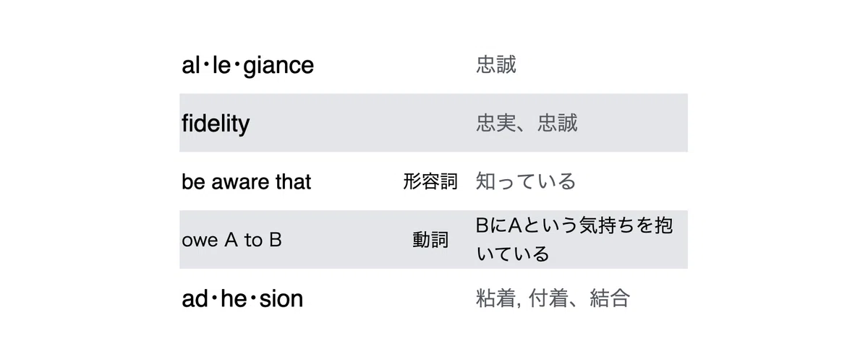Image resolution: width=868 pixels, height=341 pixels.
Task: Click the empty part-of-speech cell beside ad·he·sion
Action: 430,298
